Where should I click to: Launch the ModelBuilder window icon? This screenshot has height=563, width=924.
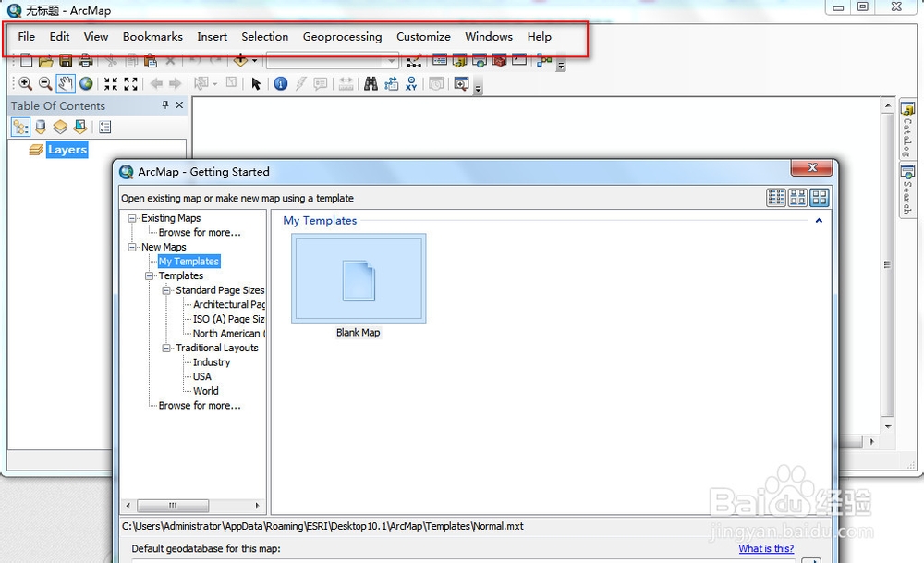[x=544, y=60]
